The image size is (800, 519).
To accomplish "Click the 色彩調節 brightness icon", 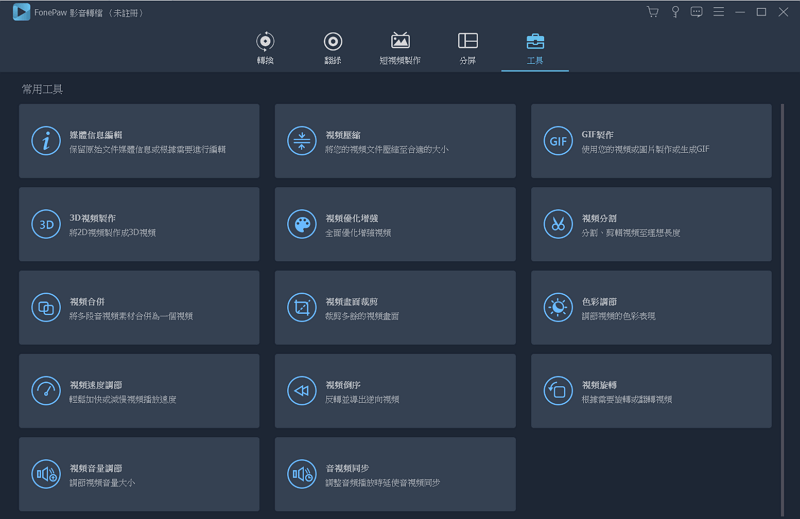I will (557, 307).
